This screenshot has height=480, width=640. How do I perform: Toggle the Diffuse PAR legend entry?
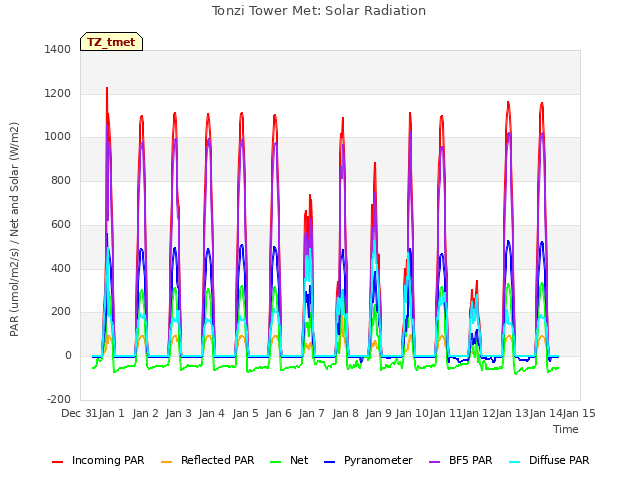point(549,460)
